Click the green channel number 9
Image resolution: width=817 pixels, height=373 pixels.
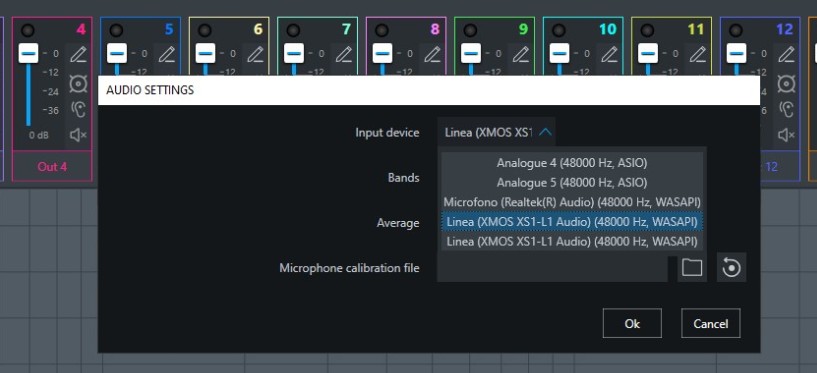524,29
